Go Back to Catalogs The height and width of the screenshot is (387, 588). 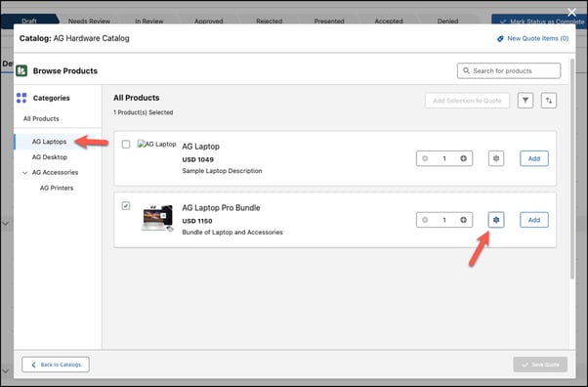point(56,365)
